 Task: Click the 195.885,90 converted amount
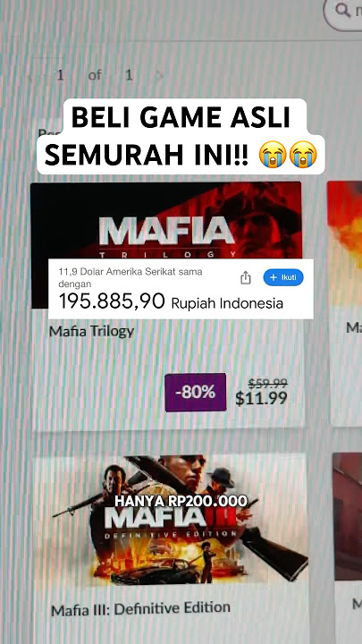(x=112, y=301)
